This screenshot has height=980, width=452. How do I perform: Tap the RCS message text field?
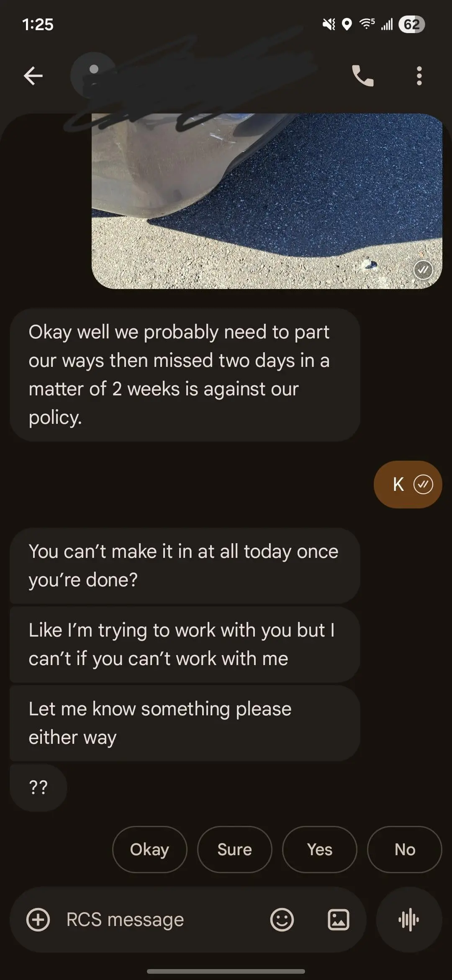tap(159, 920)
